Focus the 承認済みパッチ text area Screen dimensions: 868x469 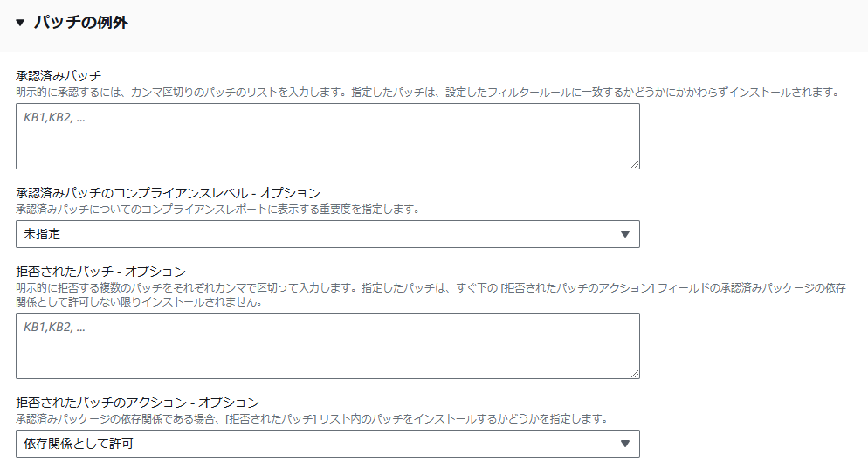tap(327, 136)
